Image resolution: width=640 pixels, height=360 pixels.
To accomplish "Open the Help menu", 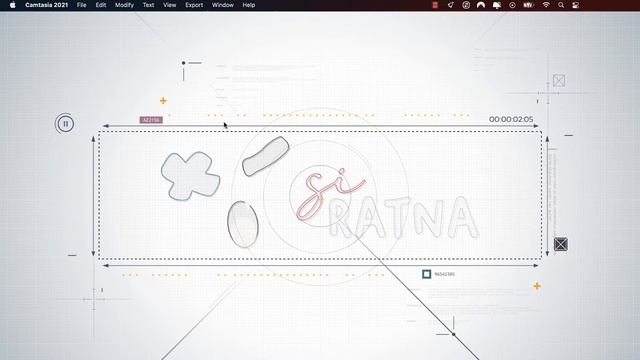I will pyautogui.click(x=249, y=5).
